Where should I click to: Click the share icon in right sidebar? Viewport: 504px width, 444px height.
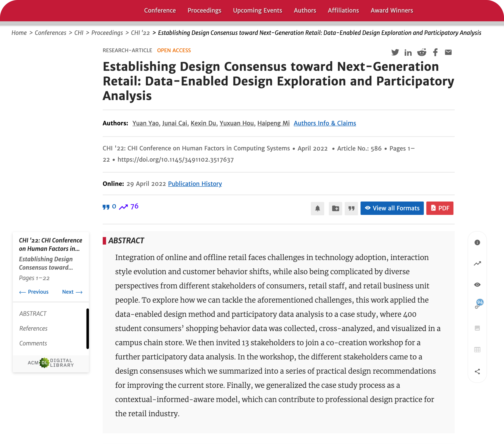[477, 371]
